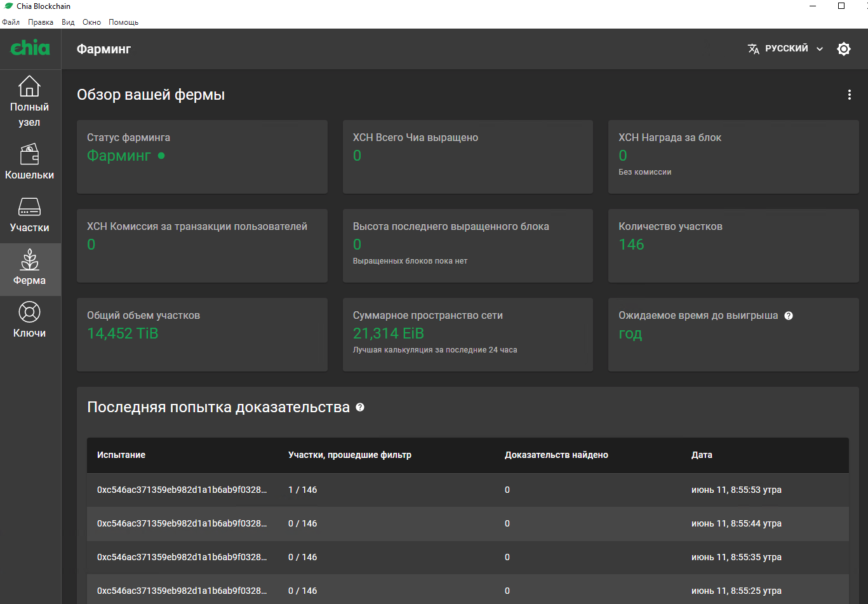Open the Правка menu
Viewport: 868px width, 604px height.
(x=41, y=22)
